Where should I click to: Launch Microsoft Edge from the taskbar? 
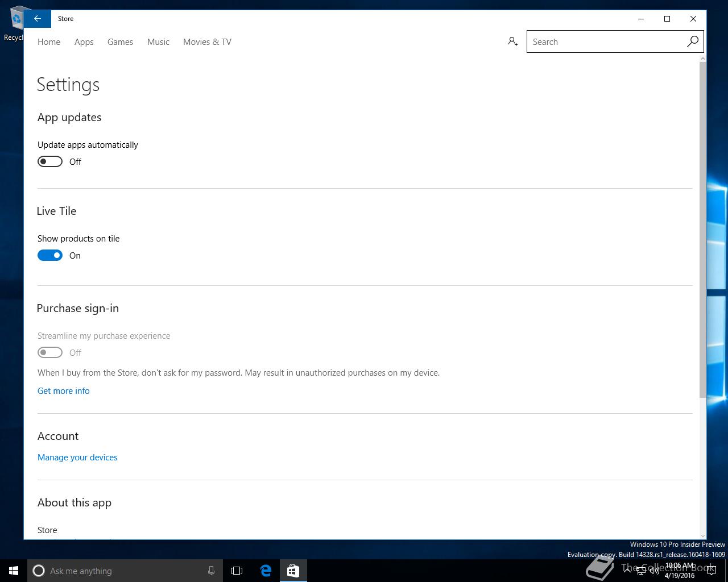265,571
